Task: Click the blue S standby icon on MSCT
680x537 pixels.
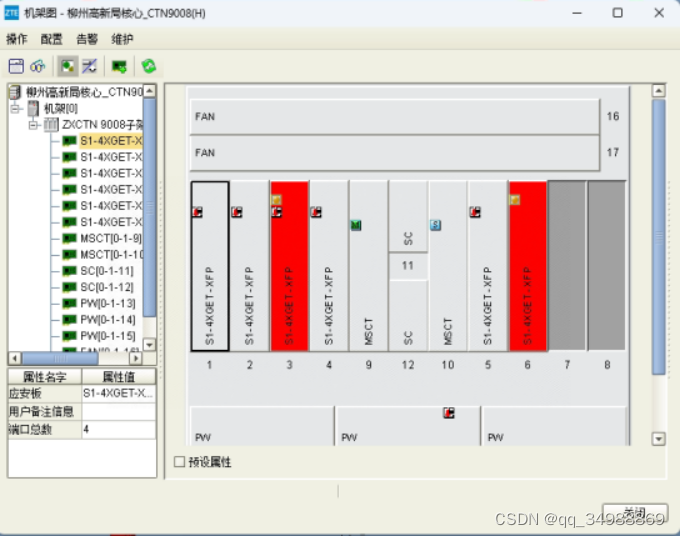Action: 435,225
